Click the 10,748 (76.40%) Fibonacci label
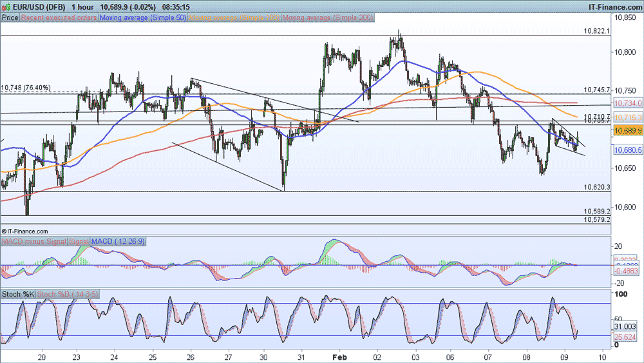The image size is (644, 363). (x=26, y=88)
